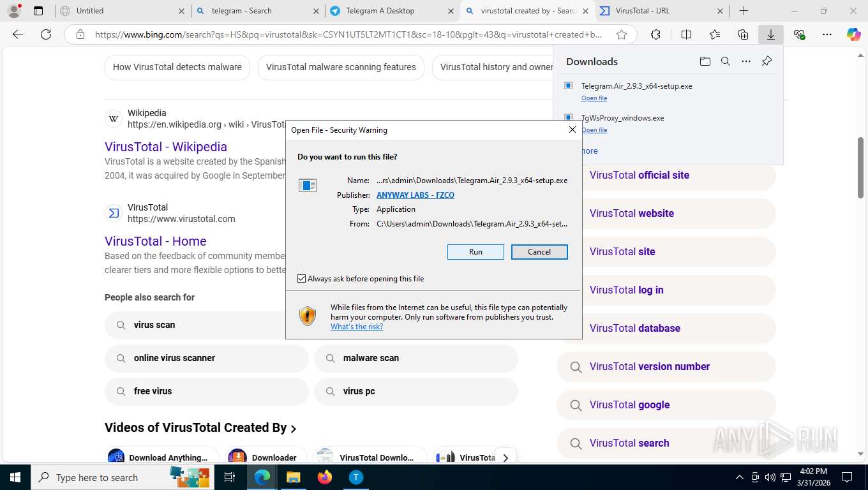Go back with the browser back arrow
Viewport: 868px width, 490px height.
(x=18, y=34)
